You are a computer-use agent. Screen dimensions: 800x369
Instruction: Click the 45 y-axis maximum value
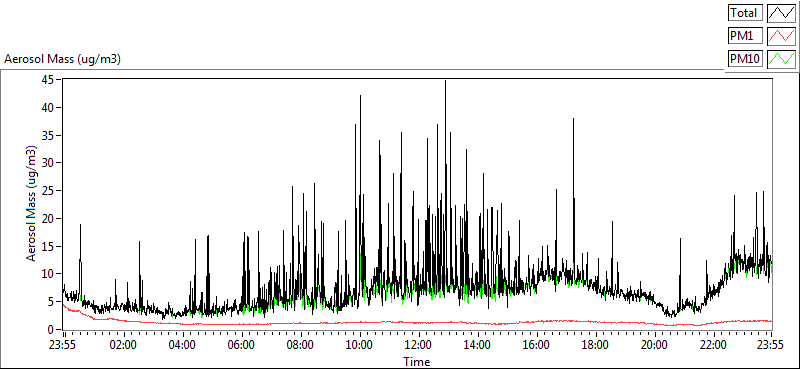click(49, 80)
